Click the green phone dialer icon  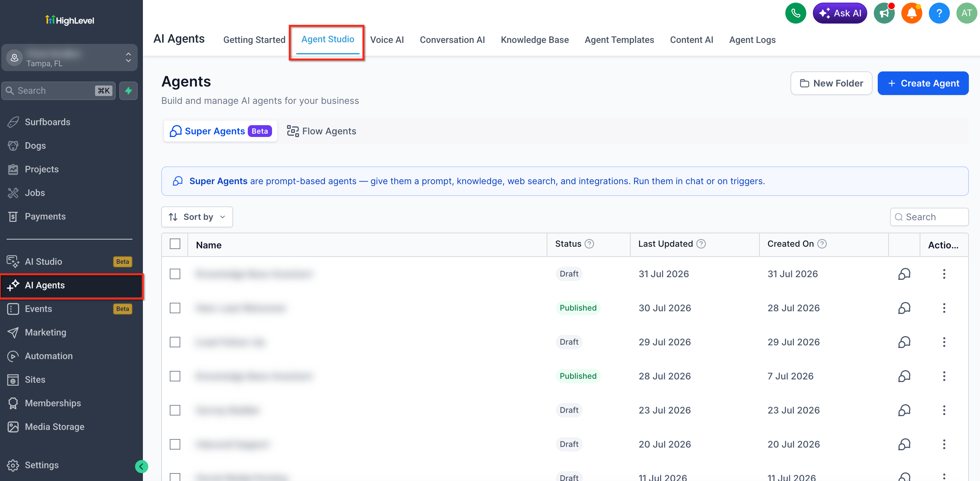coord(795,13)
